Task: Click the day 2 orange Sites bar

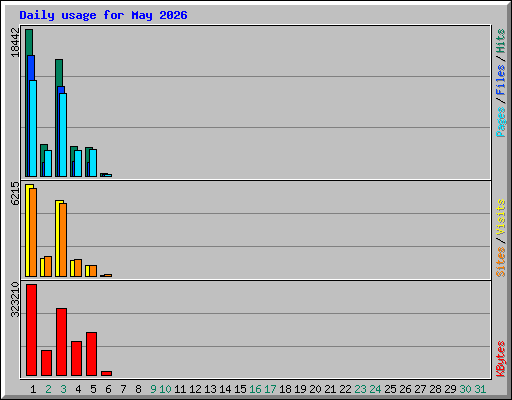Action: click(x=48, y=267)
